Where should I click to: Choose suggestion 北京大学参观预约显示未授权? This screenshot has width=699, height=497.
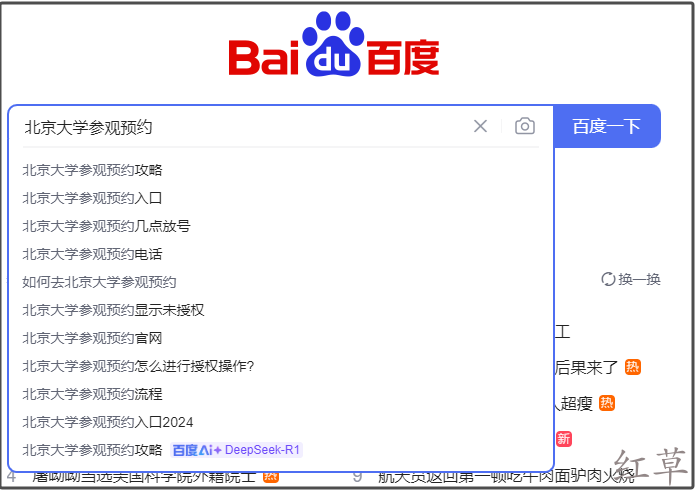click(x=113, y=310)
